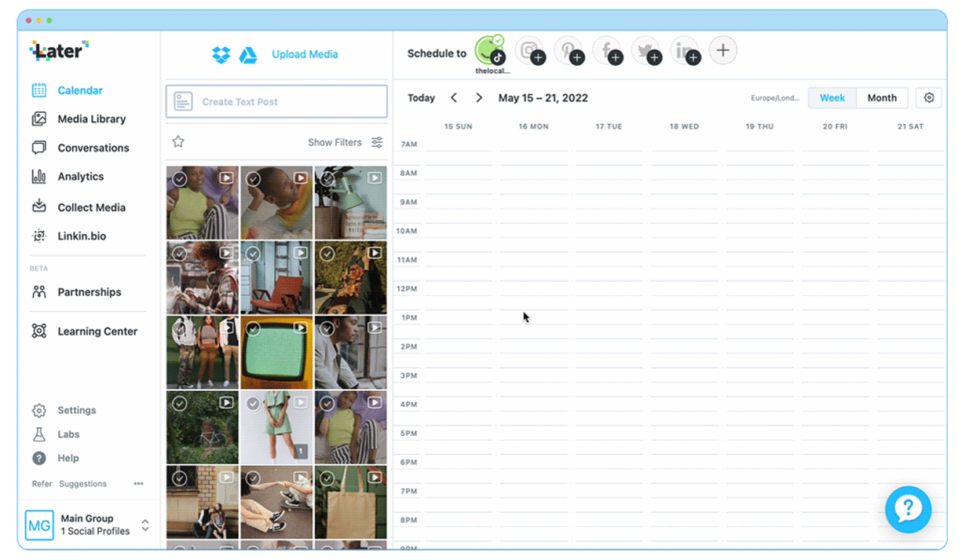Viewport: 962px width, 560px height.
Task: Open the Calendar section in the sidebar
Action: click(68, 90)
